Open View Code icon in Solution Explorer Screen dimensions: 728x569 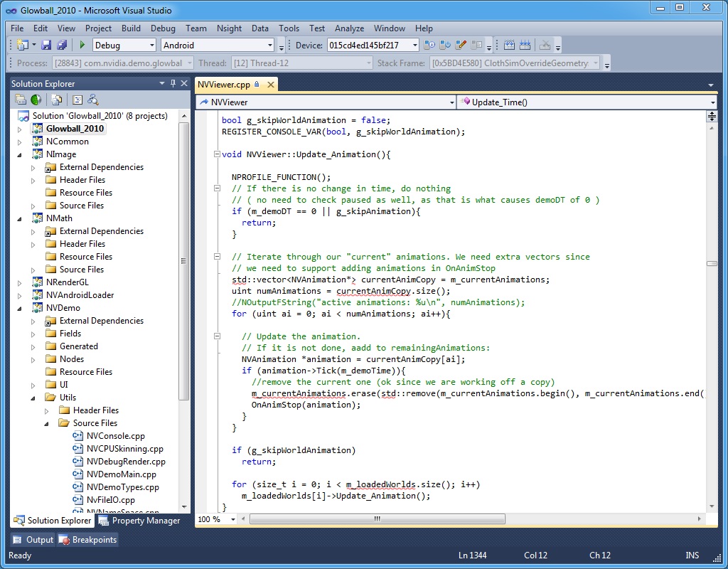(x=77, y=100)
